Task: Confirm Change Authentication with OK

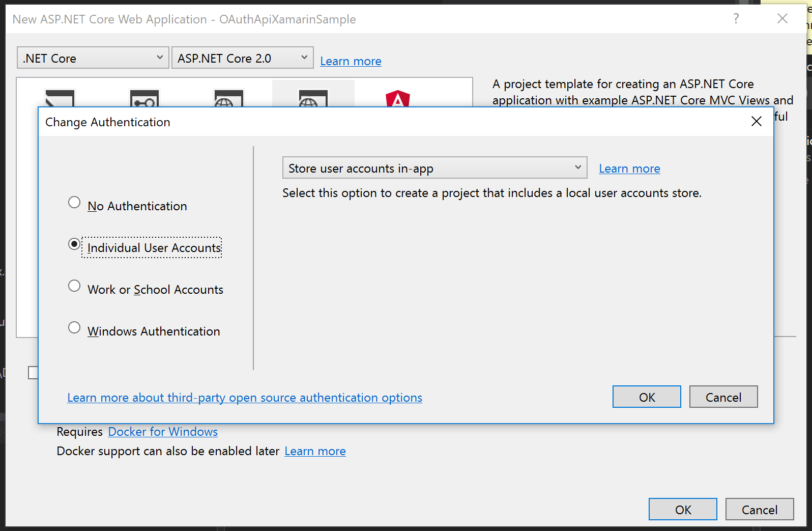Action: point(647,397)
